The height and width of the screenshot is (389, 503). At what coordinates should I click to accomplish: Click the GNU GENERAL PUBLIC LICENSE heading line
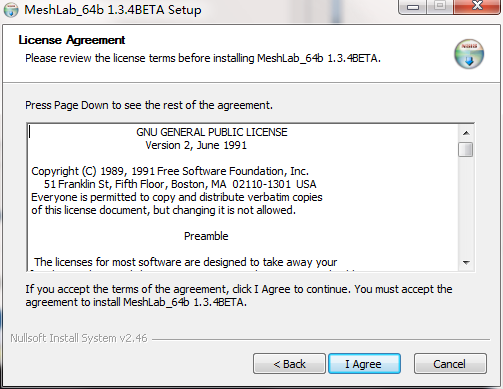pos(212,132)
